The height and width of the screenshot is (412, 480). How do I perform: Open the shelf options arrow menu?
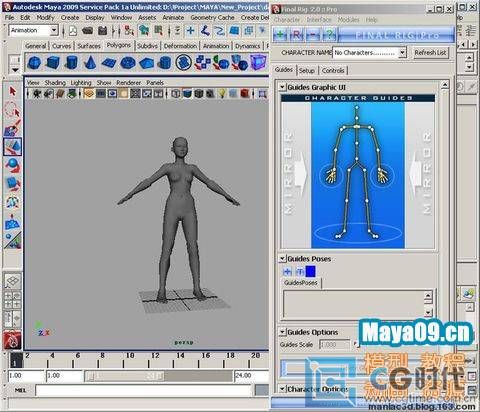(x=15, y=70)
